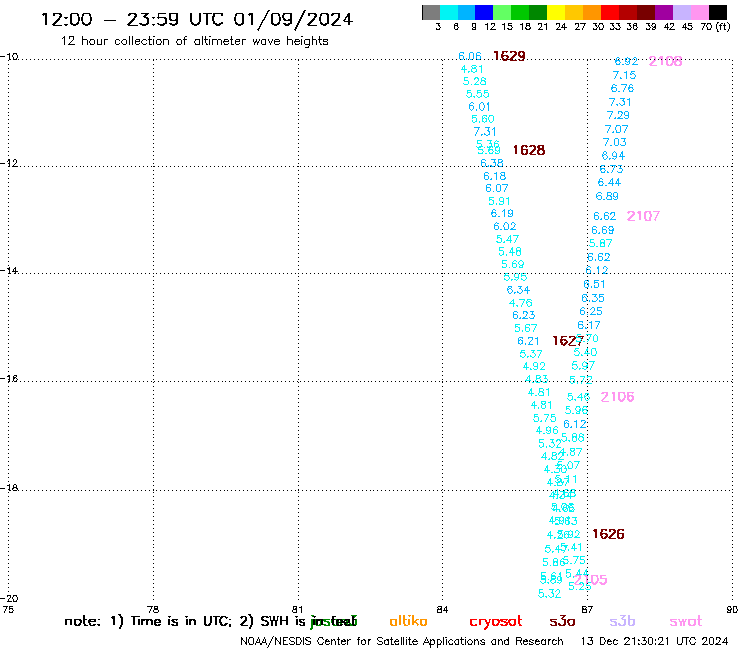Click the lavender legend swatch
This screenshot has height=650, width=740.
[x=681, y=12]
